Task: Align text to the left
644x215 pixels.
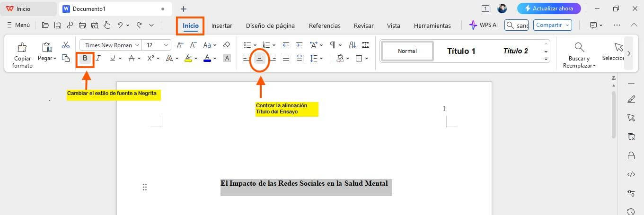Action: (246, 58)
